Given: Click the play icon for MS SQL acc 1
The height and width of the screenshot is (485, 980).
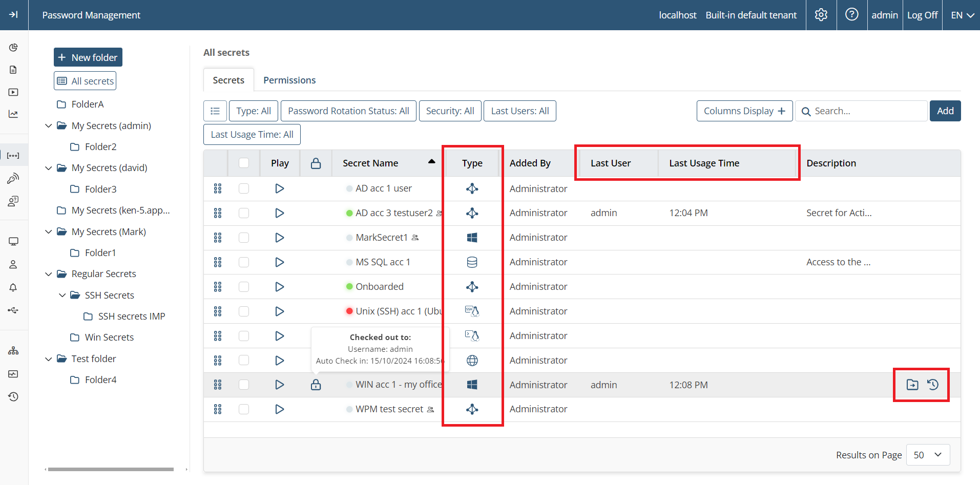Looking at the screenshot, I should [279, 262].
